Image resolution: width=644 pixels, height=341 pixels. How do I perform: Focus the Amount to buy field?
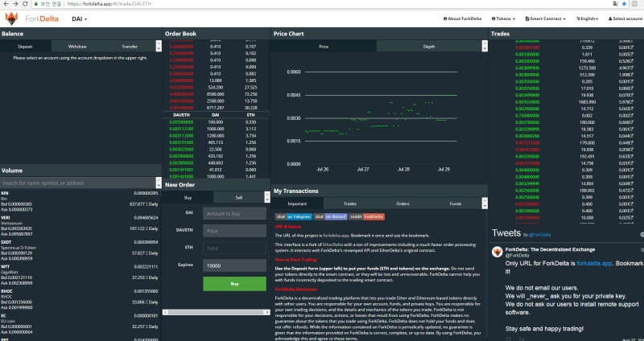[234, 213]
